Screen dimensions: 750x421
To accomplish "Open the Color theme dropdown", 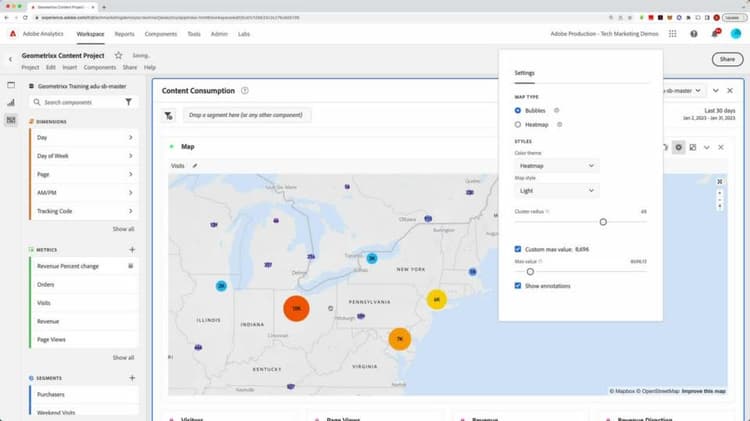I will (556, 165).
